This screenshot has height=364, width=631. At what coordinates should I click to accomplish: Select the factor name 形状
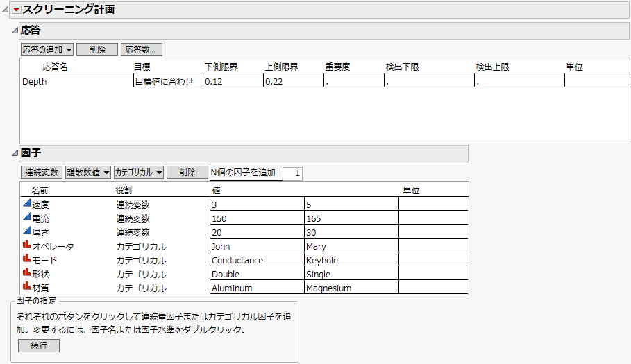point(41,274)
